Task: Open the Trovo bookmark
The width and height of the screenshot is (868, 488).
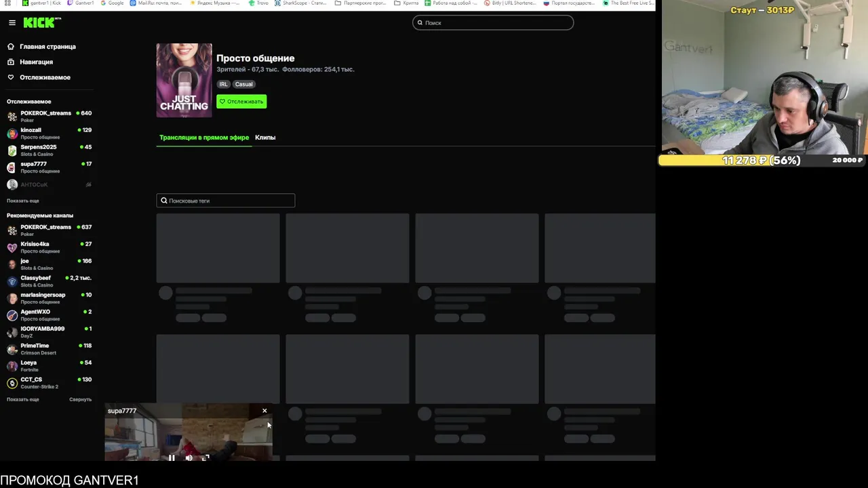Action: 258,3
